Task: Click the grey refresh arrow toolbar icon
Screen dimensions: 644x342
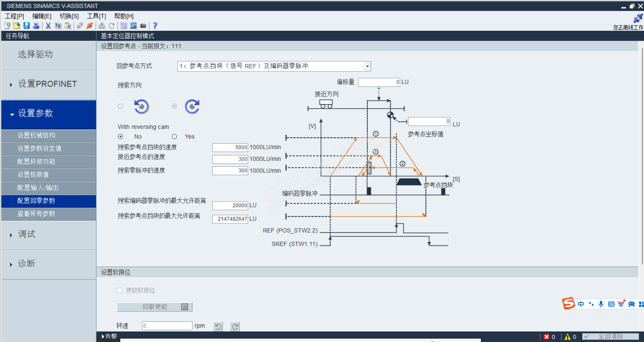Action: click(112, 26)
